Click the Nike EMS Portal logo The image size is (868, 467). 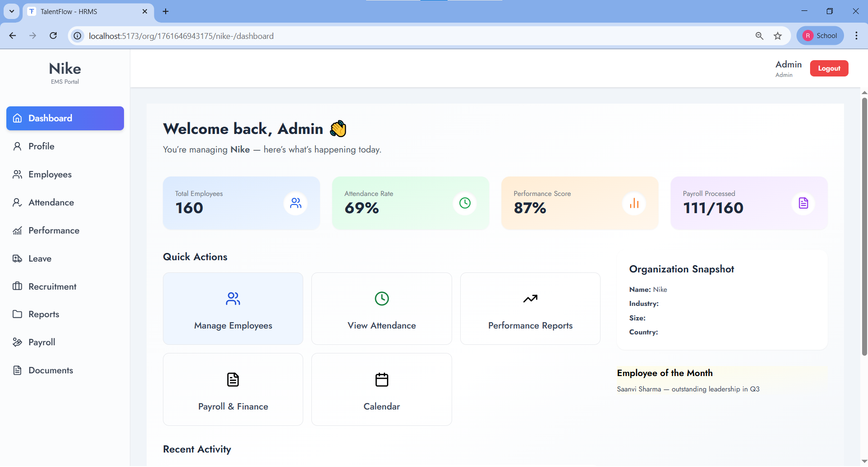(65, 73)
